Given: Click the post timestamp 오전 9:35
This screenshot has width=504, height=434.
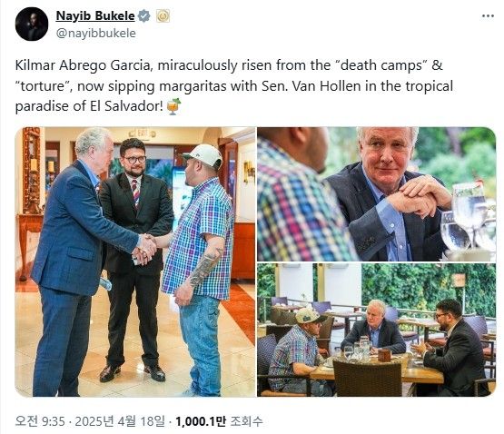Looking at the screenshot, I should click(40, 421).
